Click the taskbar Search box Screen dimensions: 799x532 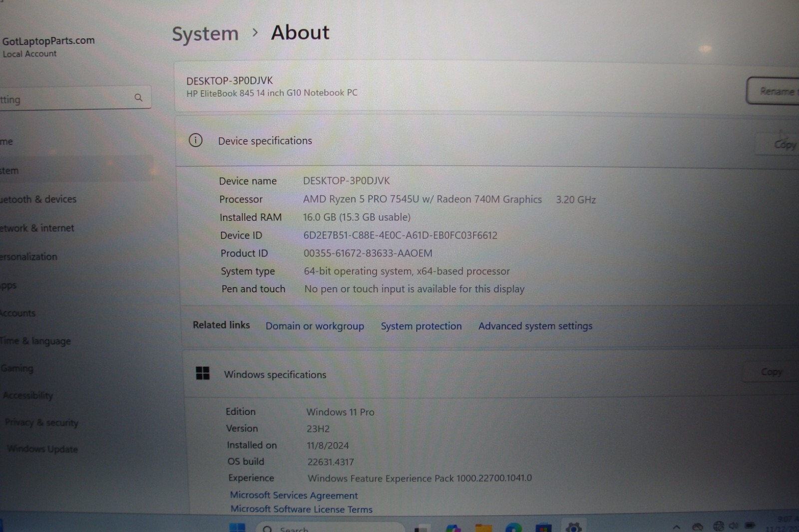click(330, 528)
